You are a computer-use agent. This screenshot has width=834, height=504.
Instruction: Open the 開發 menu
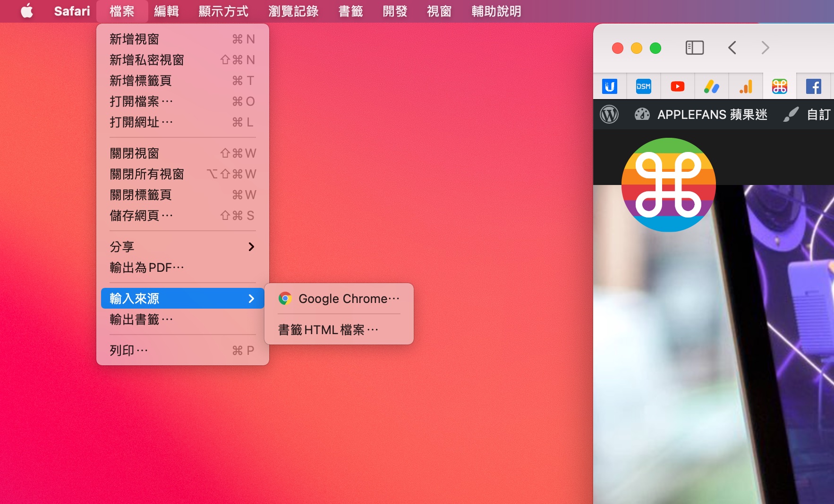395,11
